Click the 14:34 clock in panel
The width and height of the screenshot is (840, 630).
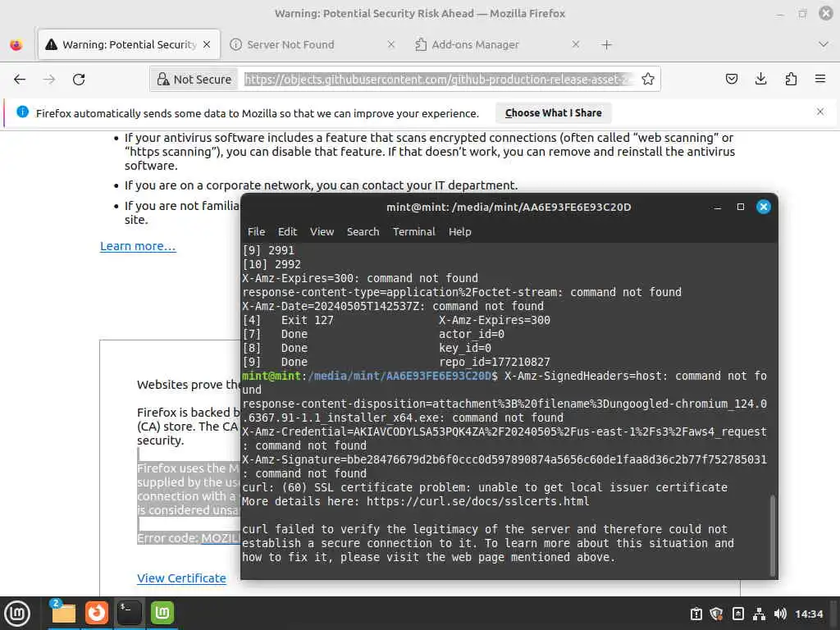coord(808,614)
